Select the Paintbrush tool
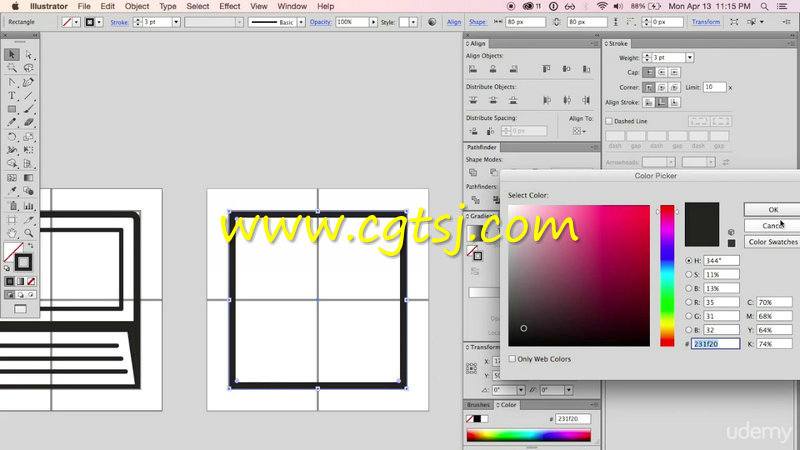800x450 pixels. [29, 109]
